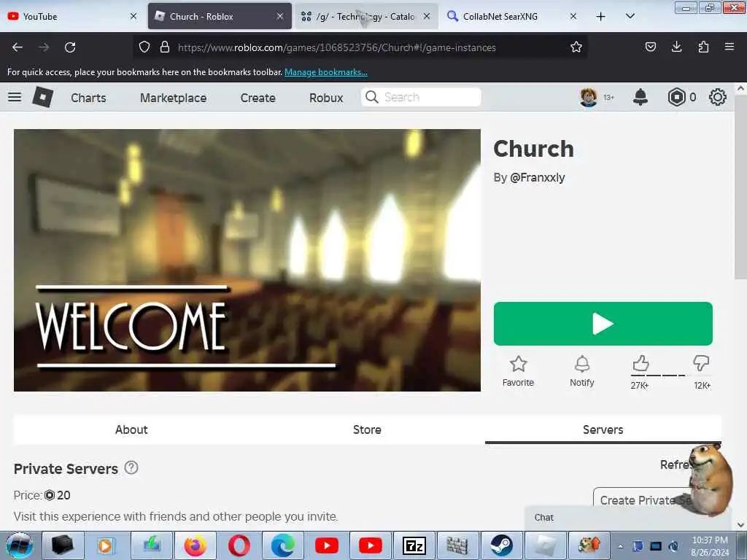
Task: Play the Church experience
Action: [x=603, y=324]
